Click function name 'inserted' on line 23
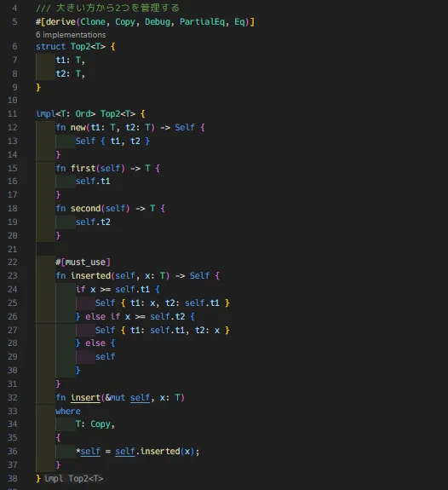The image size is (448, 490). tap(90, 275)
